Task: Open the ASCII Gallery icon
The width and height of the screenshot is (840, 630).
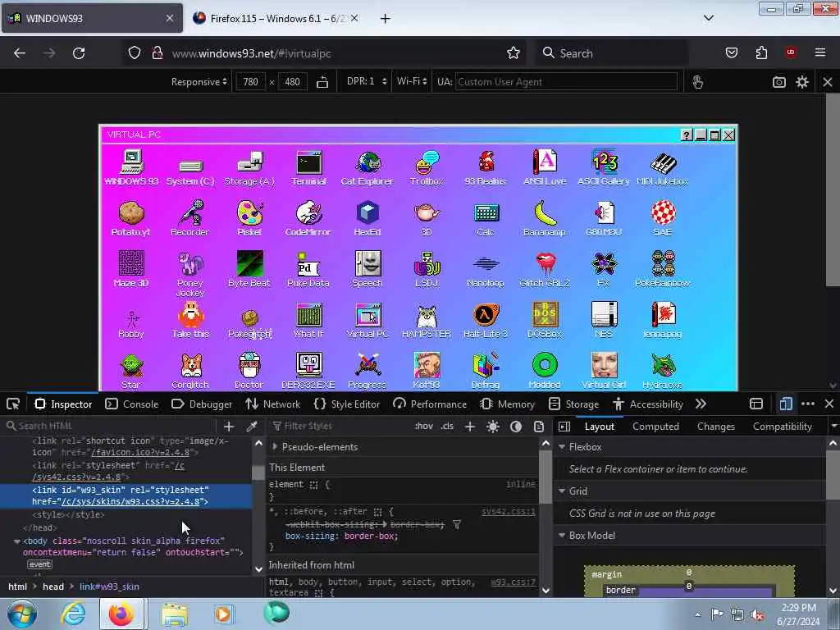Action: [604, 168]
